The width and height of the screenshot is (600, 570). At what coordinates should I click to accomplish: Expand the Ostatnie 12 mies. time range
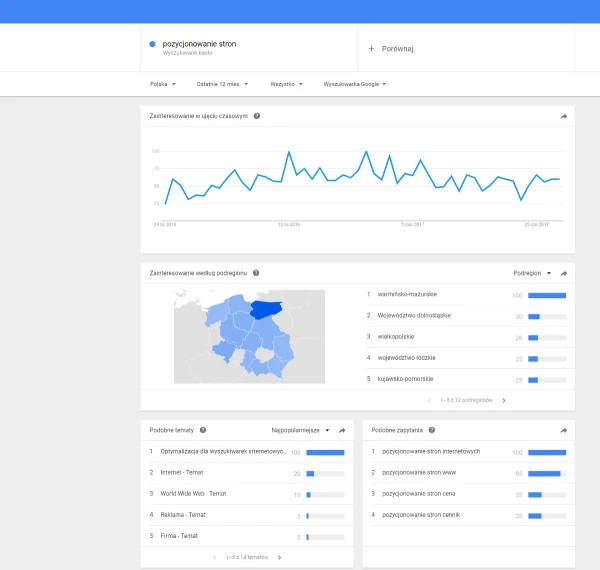tap(222, 84)
